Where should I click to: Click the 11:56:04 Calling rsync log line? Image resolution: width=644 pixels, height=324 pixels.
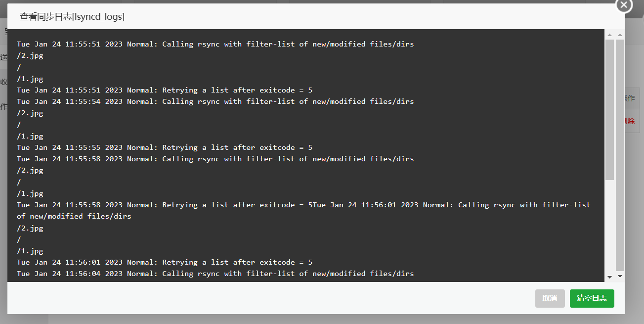coord(215,274)
